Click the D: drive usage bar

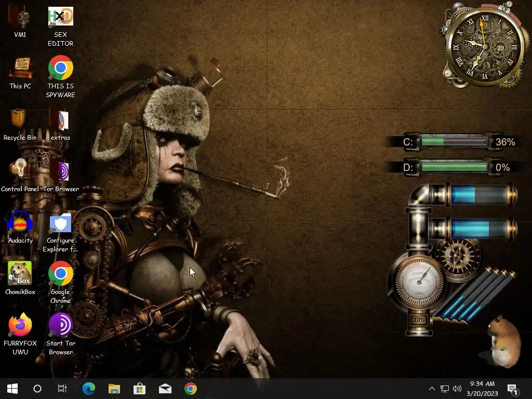coord(454,167)
